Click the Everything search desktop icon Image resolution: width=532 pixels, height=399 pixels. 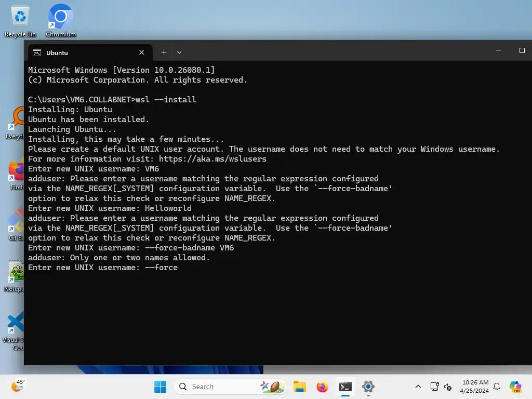coord(15,123)
